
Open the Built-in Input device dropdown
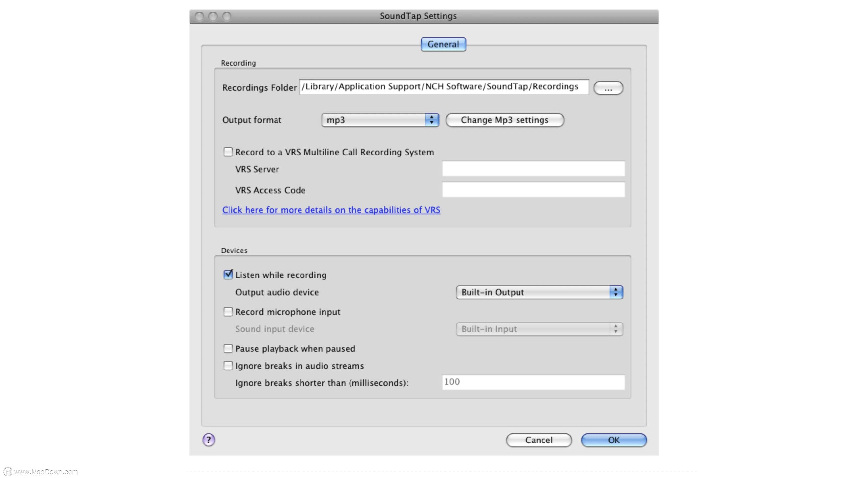point(539,329)
